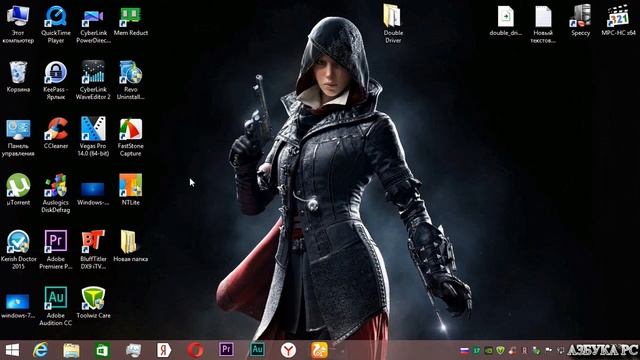Launch the Adobe Audition CC desktop shortcut

pyautogui.click(x=56, y=306)
